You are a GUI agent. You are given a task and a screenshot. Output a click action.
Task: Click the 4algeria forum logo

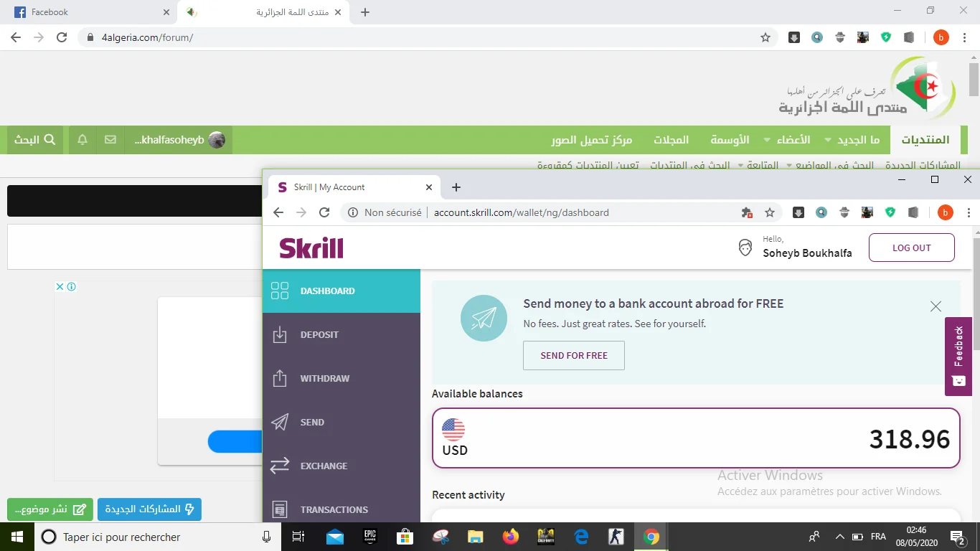click(x=868, y=89)
